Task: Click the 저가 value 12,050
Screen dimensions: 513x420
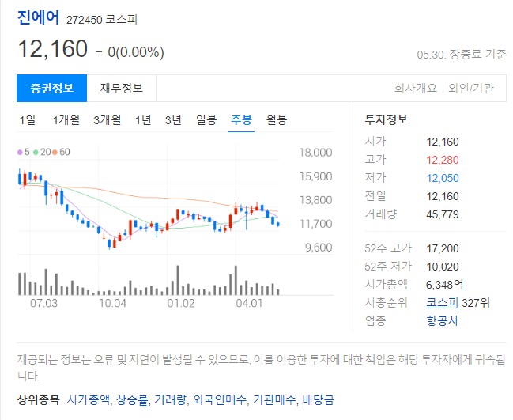Action: tap(443, 178)
